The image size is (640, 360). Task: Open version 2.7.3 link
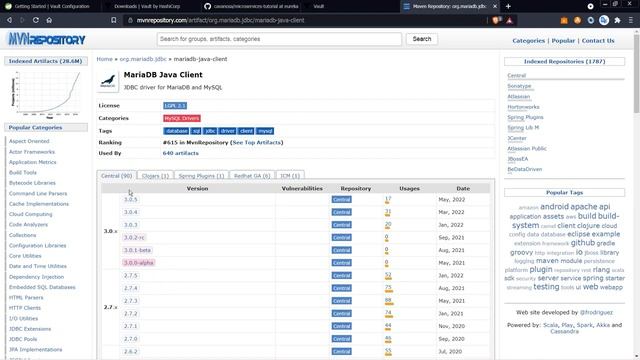[x=131, y=301]
